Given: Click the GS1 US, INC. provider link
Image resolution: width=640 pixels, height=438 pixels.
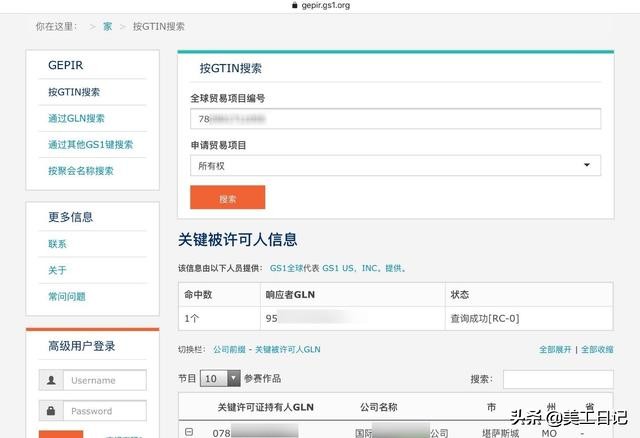Looking at the screenshot, I should [351, 268].
